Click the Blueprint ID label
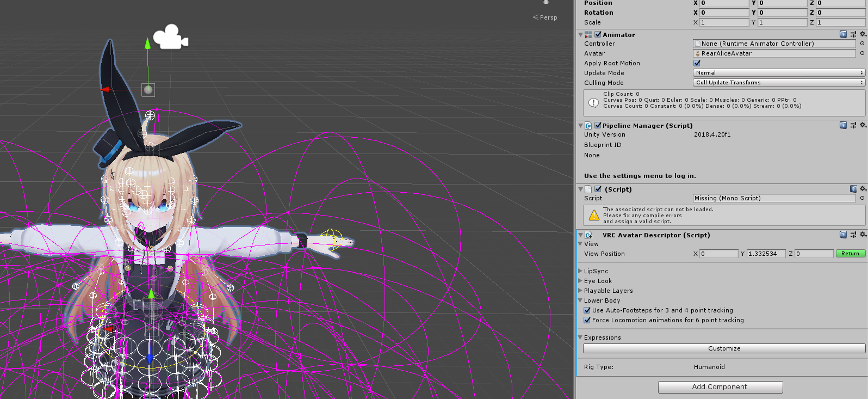The image size is (868, 399). pos(602,145)
